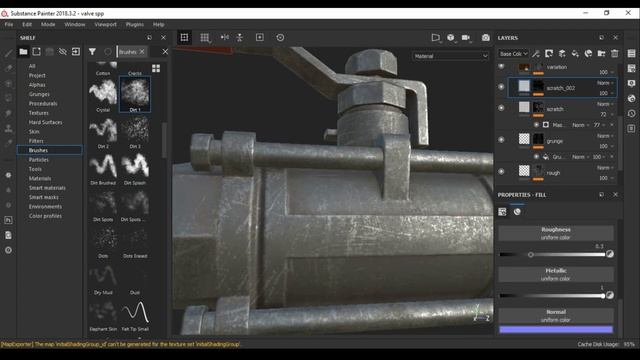Click the shelf new-tab square icon

(36, 52)
